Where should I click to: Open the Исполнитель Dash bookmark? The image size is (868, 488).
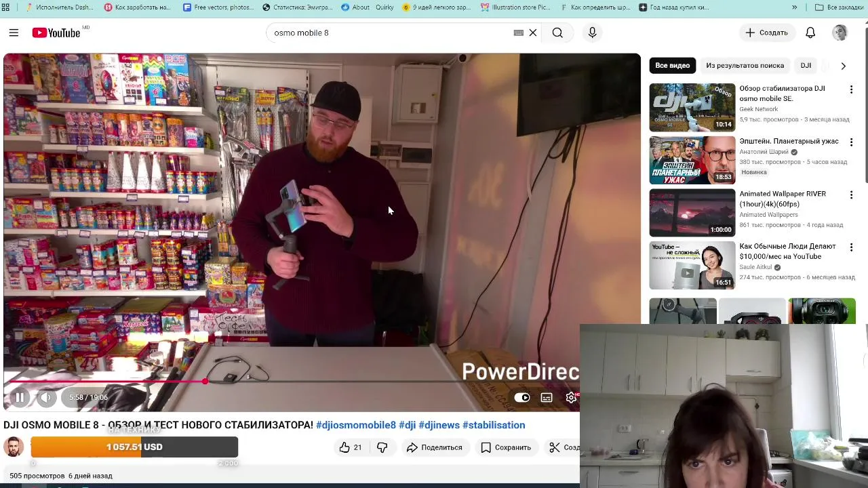(x=59, y=7)
